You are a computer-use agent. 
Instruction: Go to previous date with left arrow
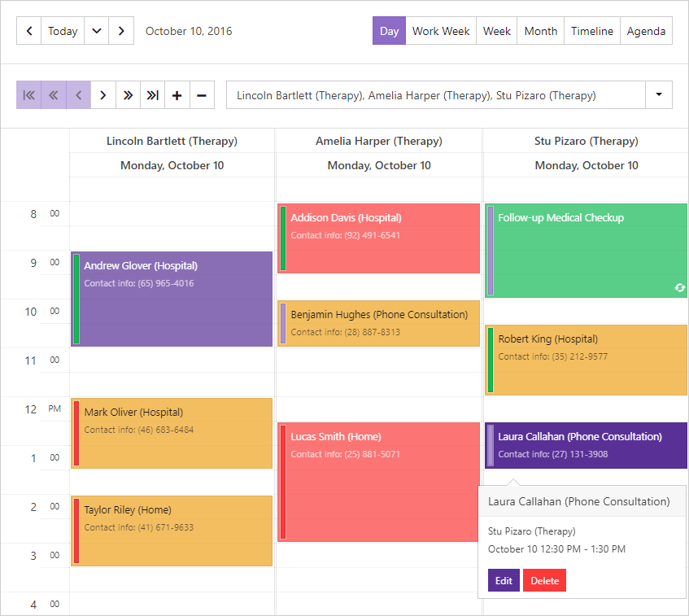pos(29,31)
